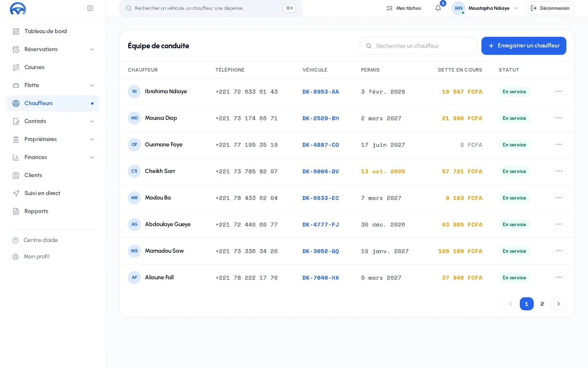This screenshot has height=368, width=588.
Task: Open the Clients section
Action: [53, 175]
